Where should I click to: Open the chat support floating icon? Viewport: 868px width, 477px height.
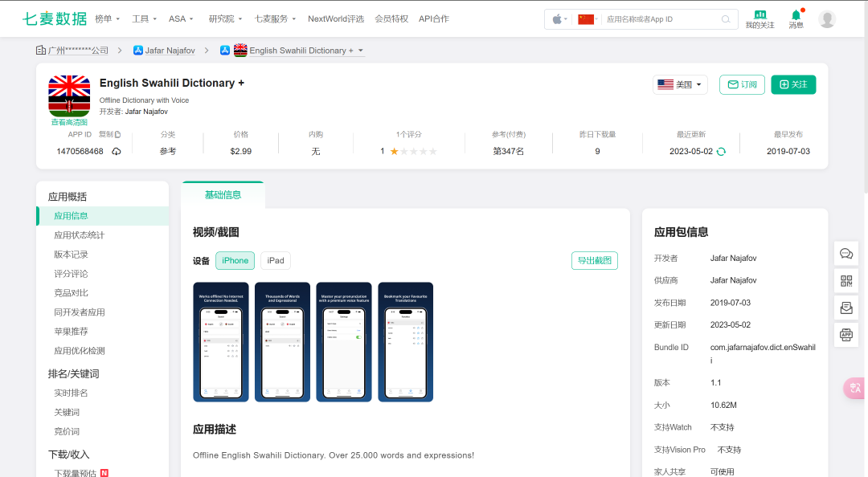846,254
